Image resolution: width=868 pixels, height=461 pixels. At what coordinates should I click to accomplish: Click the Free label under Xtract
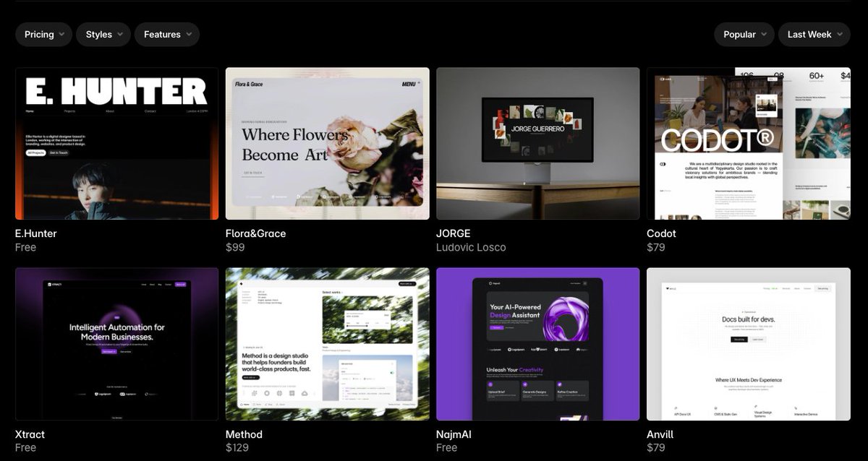25,448
